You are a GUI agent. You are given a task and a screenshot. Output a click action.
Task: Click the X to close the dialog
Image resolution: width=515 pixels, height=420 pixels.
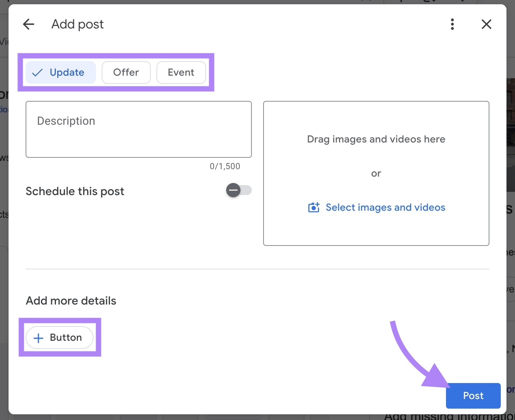click(486, 24)
